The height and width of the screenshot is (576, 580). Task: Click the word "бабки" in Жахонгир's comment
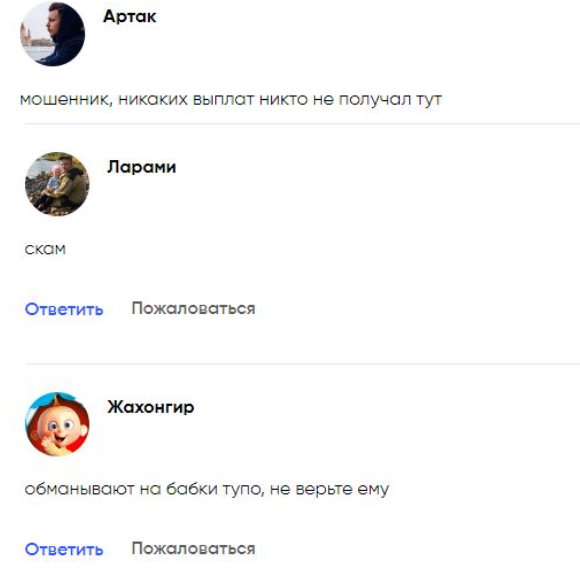point(192,489)
